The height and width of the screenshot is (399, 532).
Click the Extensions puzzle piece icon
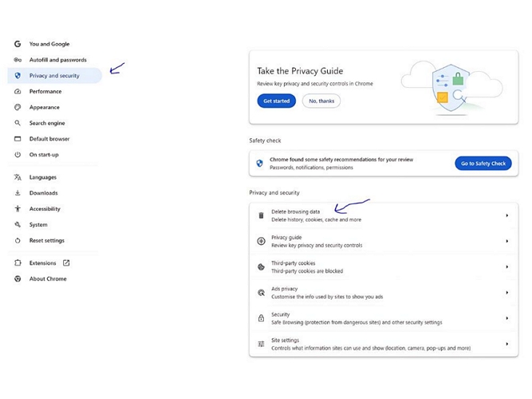click(x=18, y=263)
